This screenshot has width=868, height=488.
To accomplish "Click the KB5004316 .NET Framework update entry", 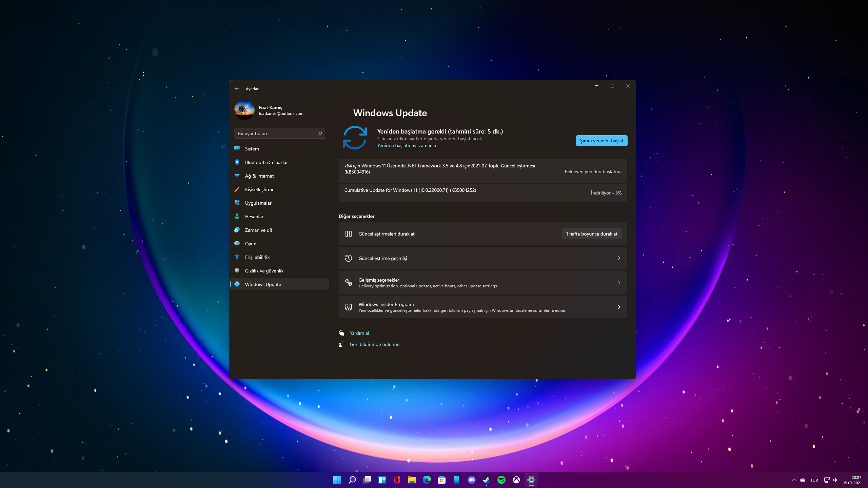I will tap(483, 171).
